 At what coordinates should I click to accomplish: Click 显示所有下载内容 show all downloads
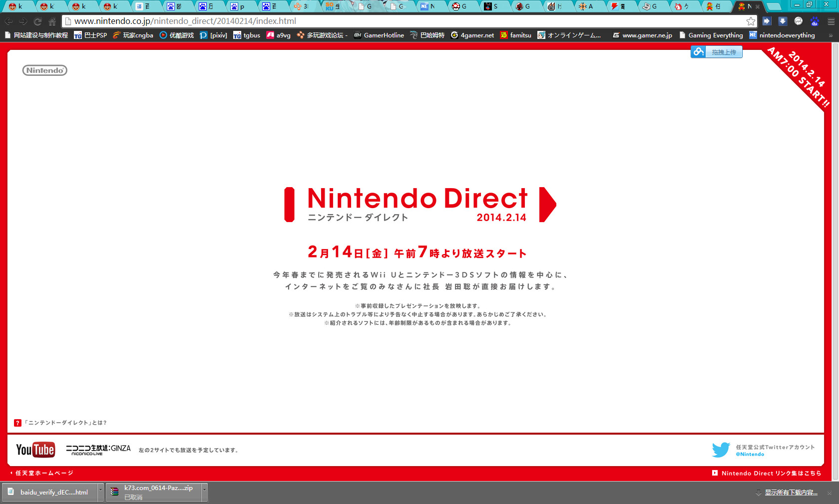pos(791,493)
